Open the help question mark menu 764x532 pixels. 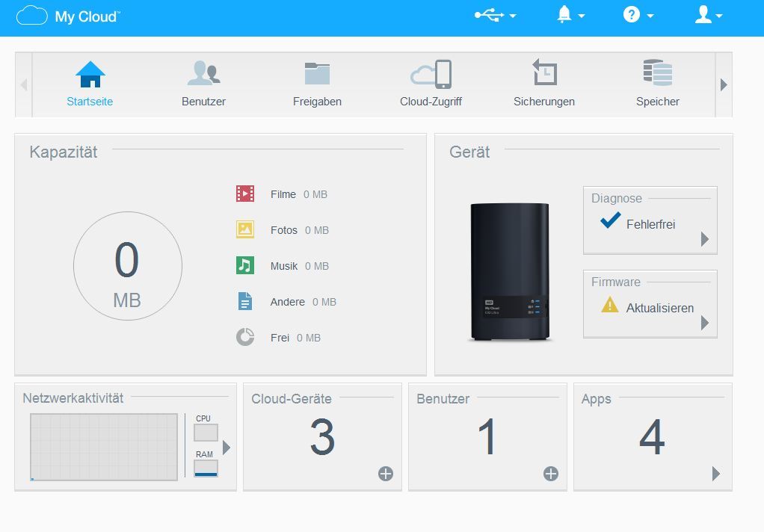638,15
